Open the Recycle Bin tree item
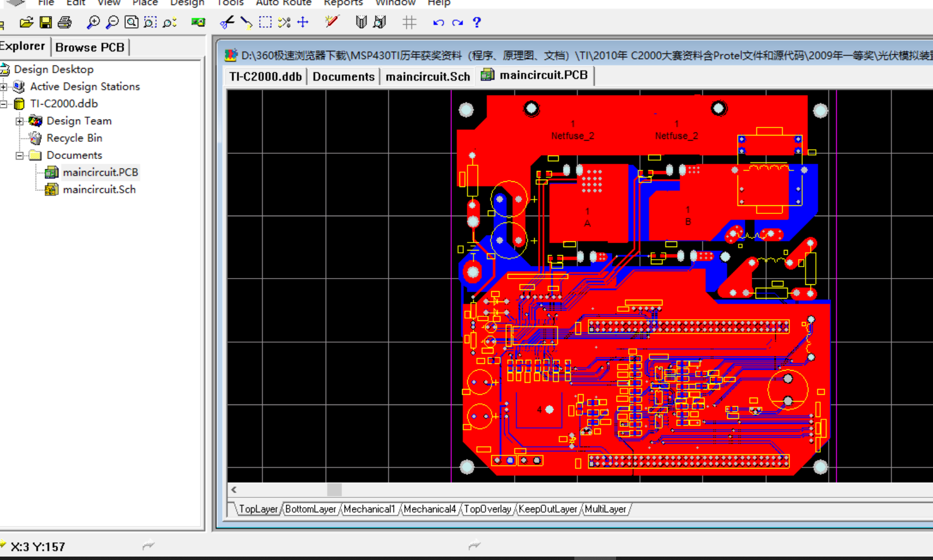 click(x=74, y=138)
